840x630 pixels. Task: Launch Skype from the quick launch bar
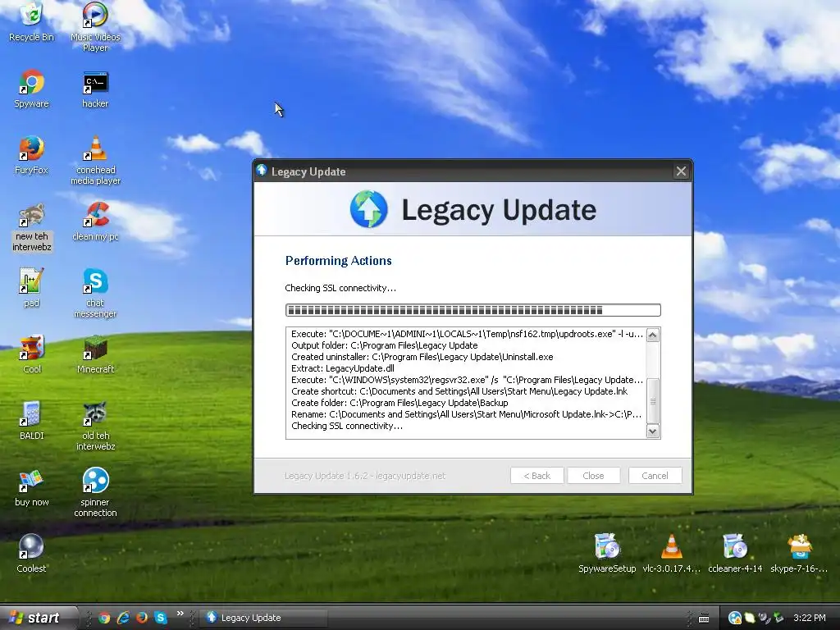coord(161,618)
